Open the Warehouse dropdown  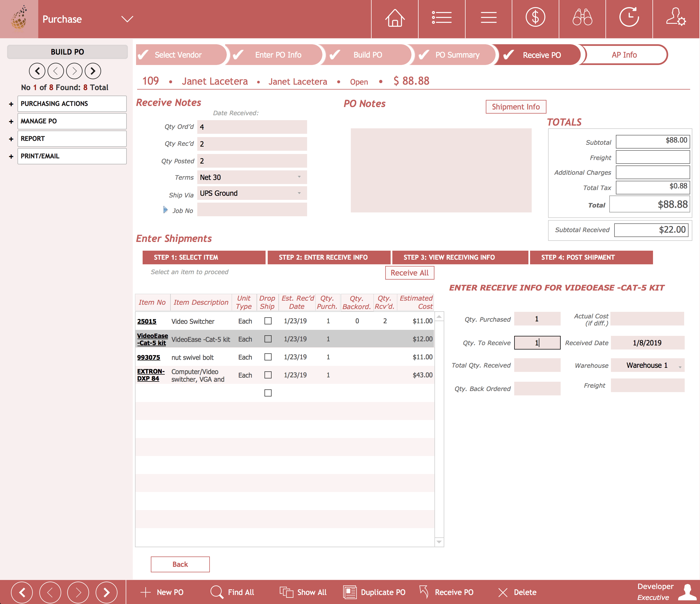point(648,365)
